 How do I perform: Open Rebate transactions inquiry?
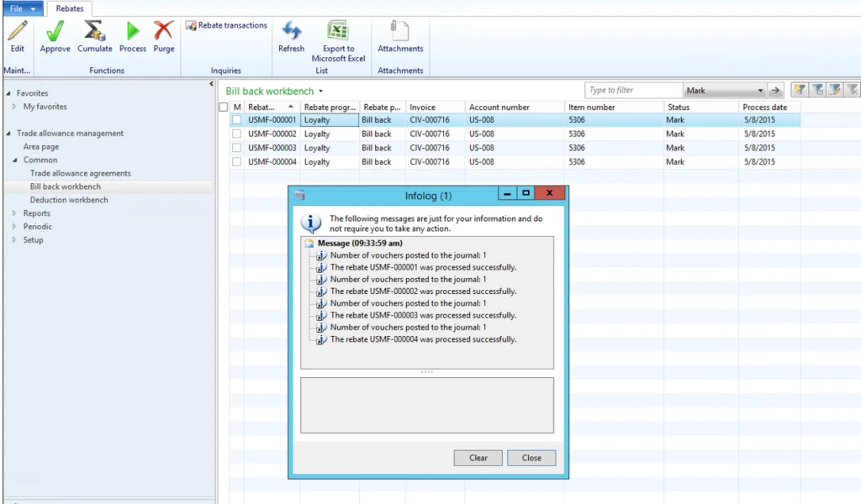coord(226,26)
